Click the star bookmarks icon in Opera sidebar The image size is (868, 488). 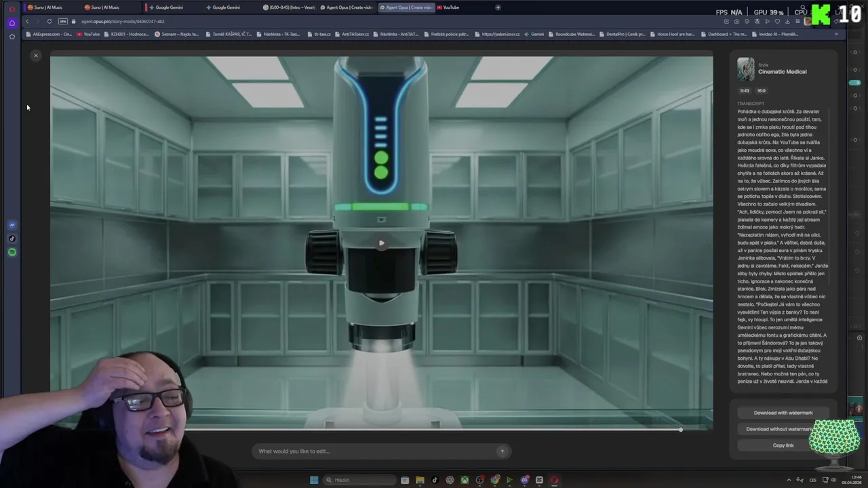click(12, 37)
